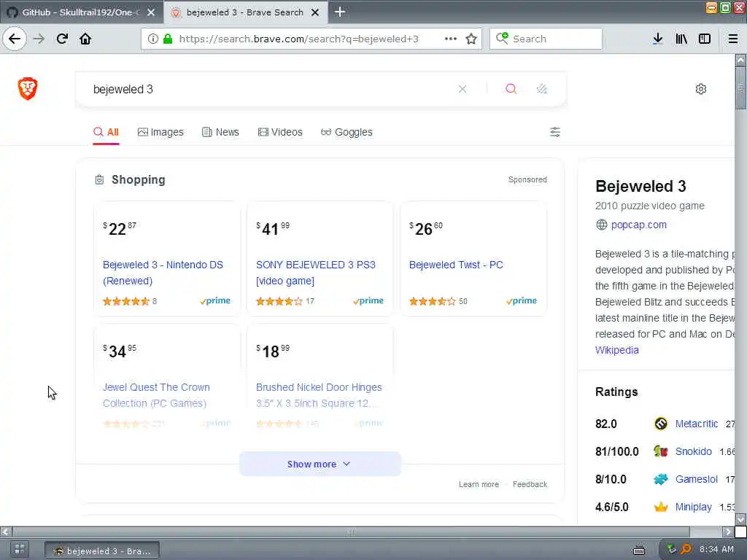The width and height of the screenshot is (747, 560).
Task: Open Brave Search settings gear
Action: 701,88
